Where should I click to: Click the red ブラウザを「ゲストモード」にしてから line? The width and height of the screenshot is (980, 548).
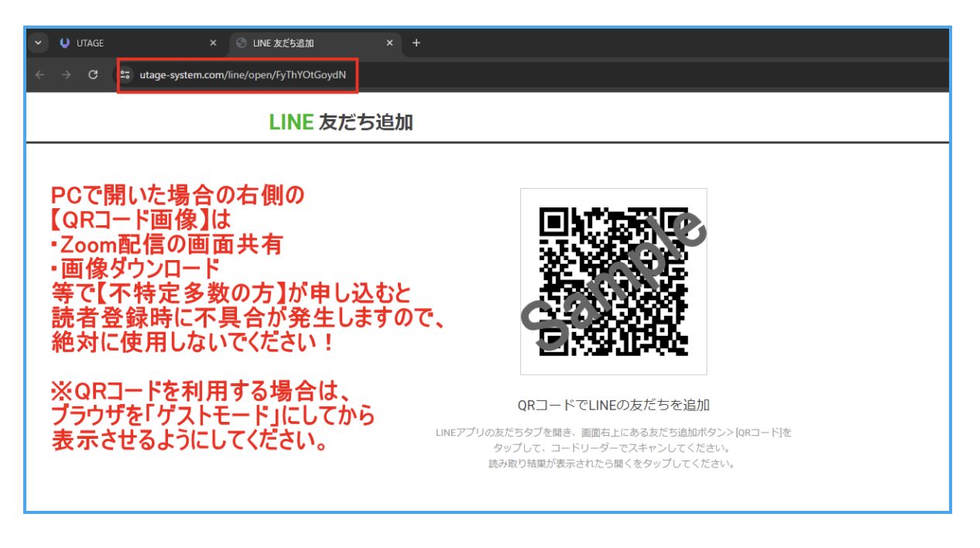click(x=213, y=416)
